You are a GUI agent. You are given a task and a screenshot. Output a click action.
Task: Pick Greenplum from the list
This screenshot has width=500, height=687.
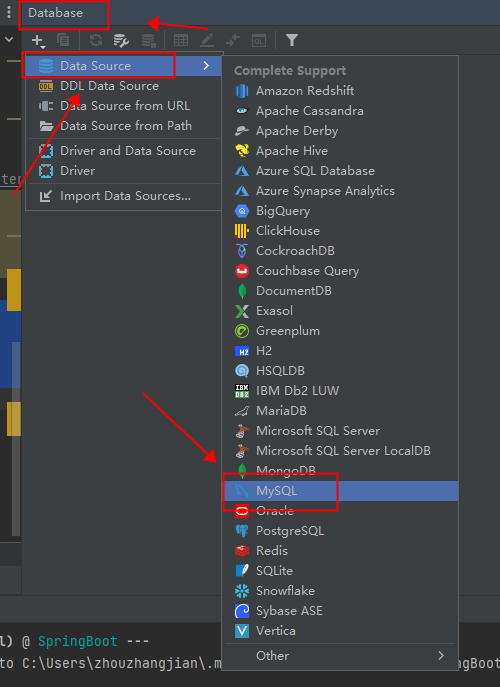coord(341,331)
